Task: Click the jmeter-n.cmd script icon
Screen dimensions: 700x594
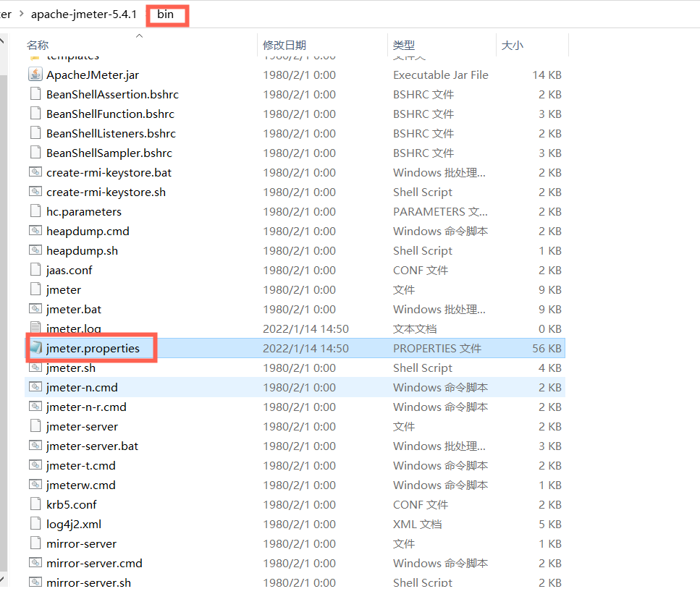Action: tap(35, 387)
